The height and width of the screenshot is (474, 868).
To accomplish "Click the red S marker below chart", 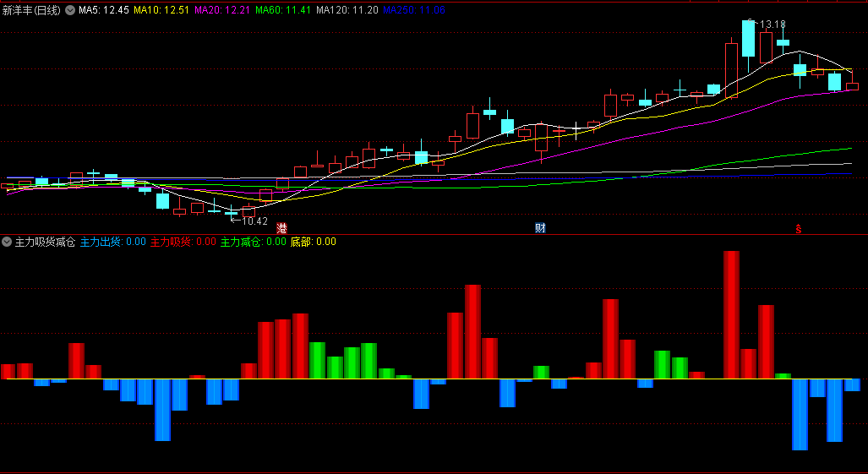I will [798, 228].
